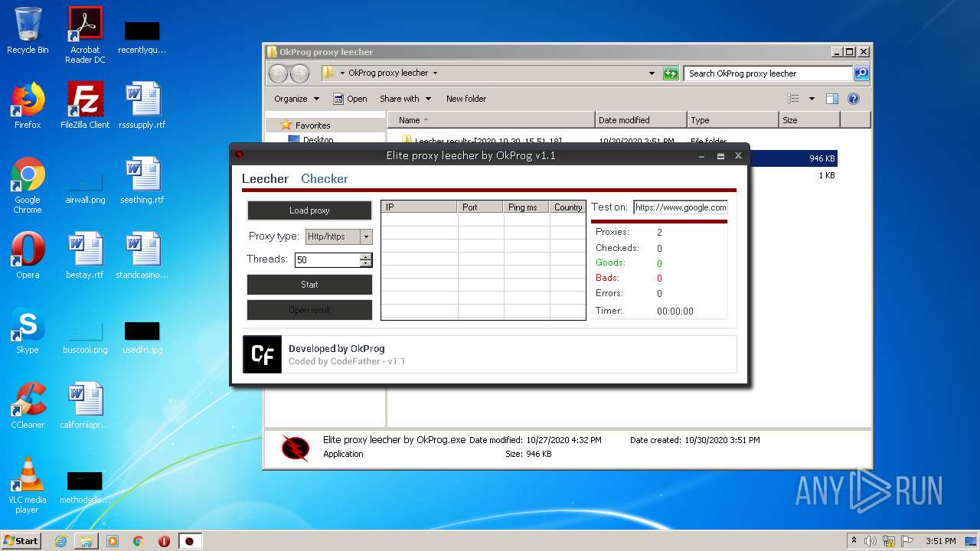Click the Explorer search magnifier icon
This screenshot has width=980, height=551.
(x=861, y=73)
